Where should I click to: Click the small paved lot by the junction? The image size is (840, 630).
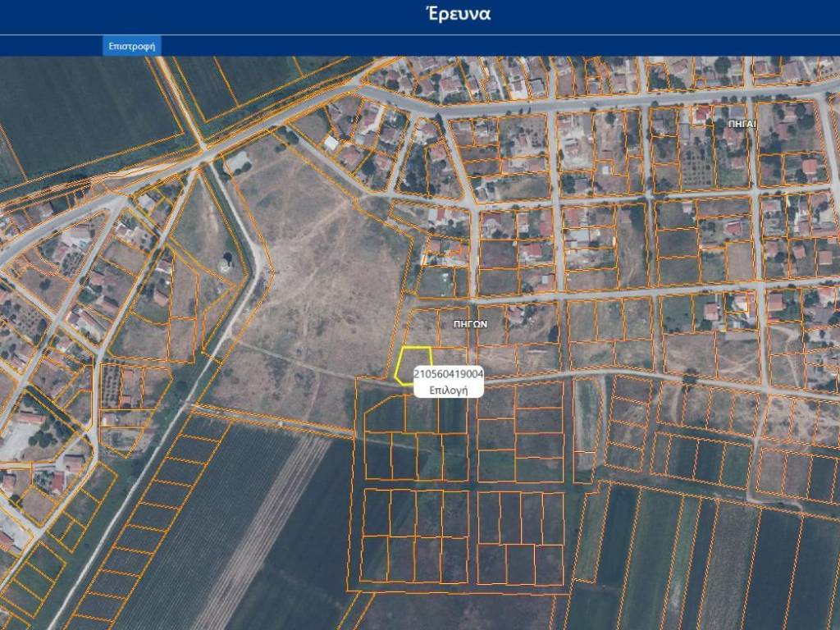(238, 162)
